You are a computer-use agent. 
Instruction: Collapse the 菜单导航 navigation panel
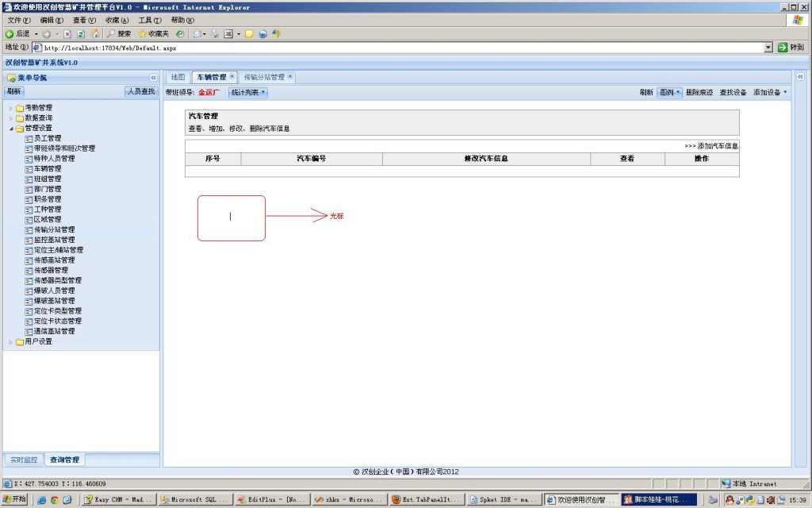click(x=153, y=78)
